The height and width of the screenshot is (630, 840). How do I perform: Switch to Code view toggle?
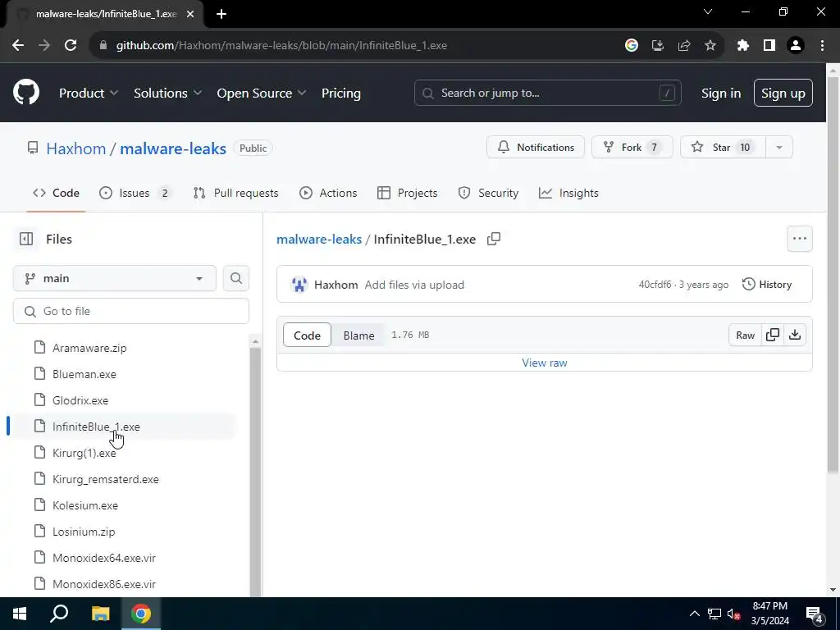[x=307, y=336]
